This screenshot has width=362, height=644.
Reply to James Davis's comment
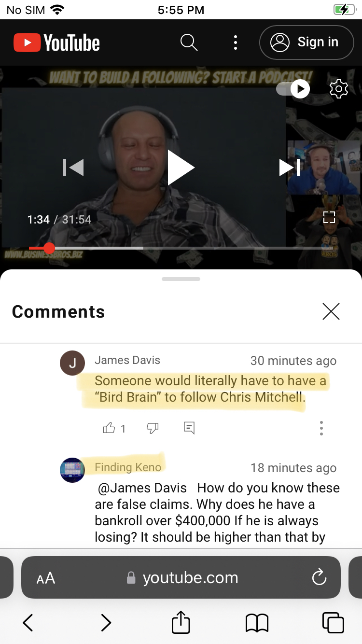point(189,428)
